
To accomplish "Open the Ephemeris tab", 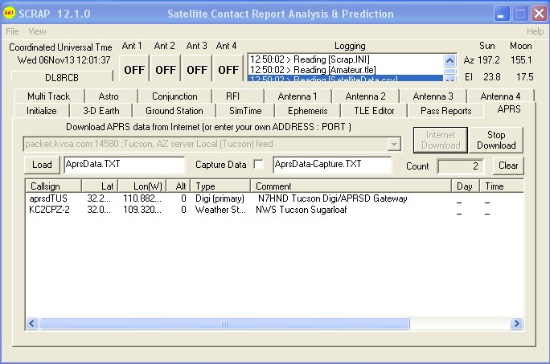I will [308, 111].
